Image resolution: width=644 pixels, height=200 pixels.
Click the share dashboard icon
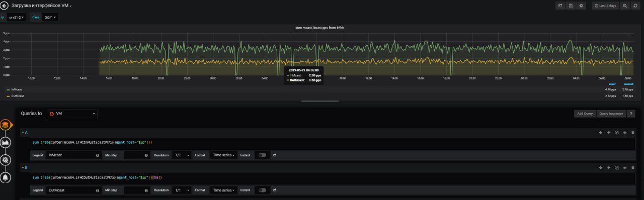560,6
